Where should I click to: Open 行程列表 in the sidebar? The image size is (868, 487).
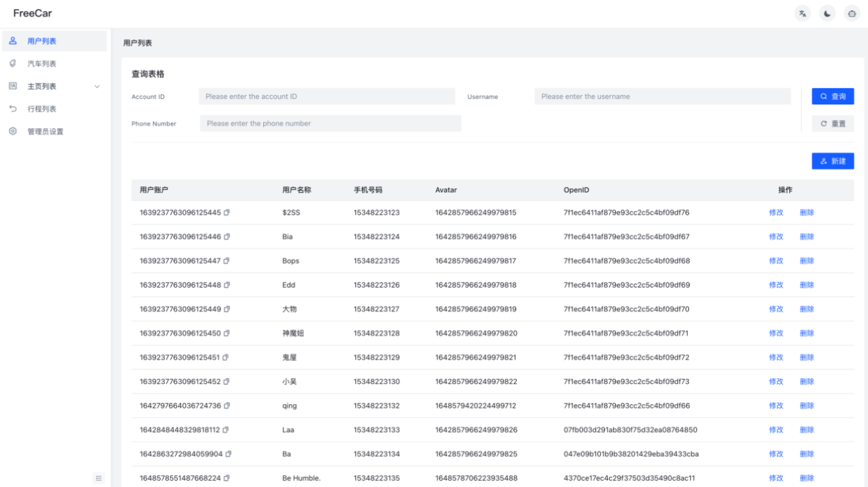coord(42,109)
